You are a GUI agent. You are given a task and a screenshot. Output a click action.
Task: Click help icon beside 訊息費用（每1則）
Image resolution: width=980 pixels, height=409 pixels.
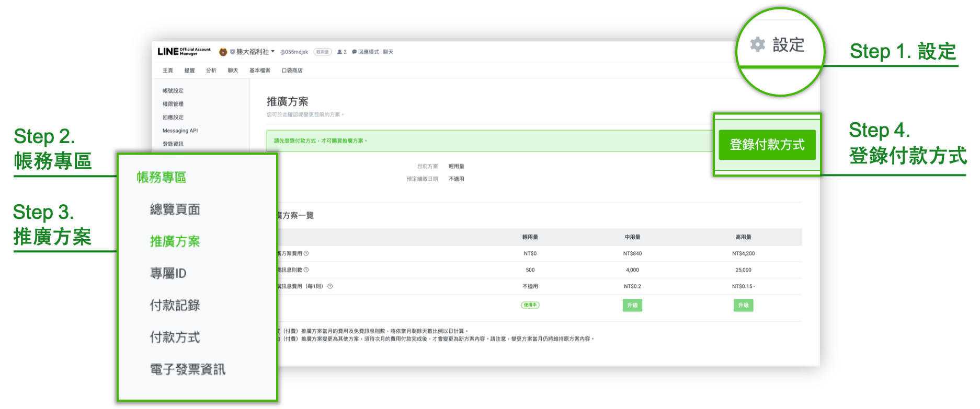coord(330,286)
